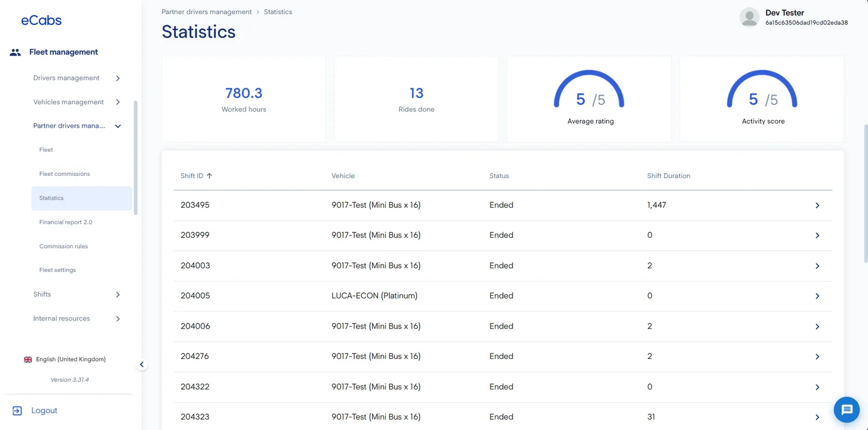Select the Statistics sidebar item
The width and height of the screenshot is (868, 430).
point(81,198)
